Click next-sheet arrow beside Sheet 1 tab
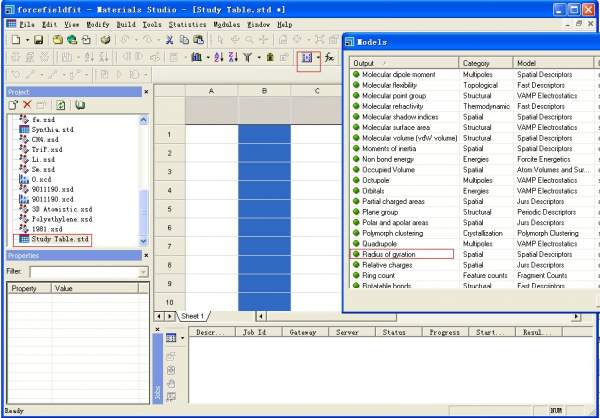The height and width of the screenshot is (418, 600). (170, 316)
